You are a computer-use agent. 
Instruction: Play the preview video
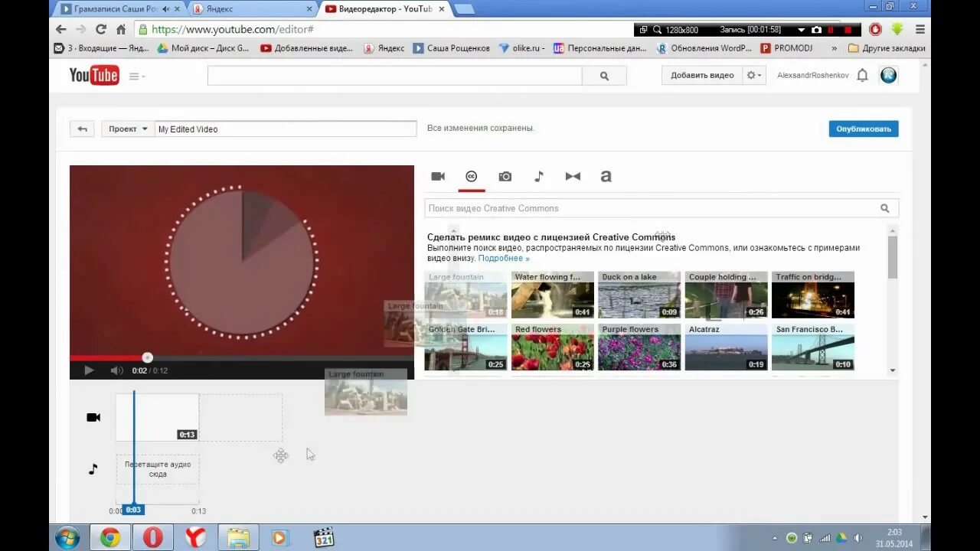point(89,370)
